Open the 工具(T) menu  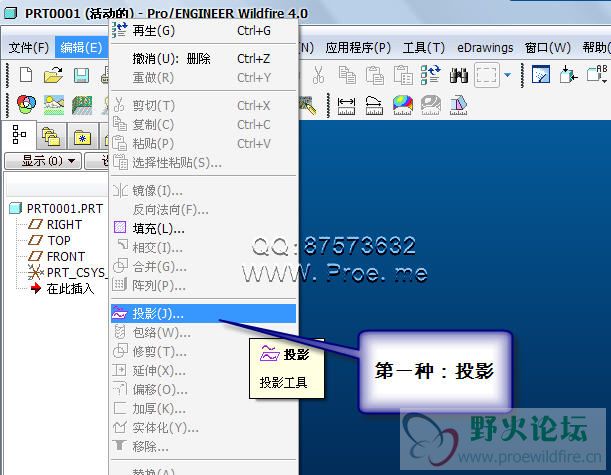(x=424, y=48)
